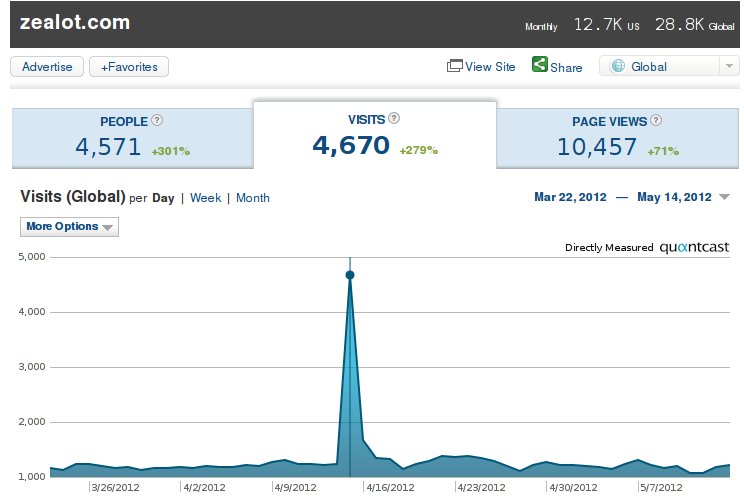
Task: Click the 4,000 y-axis label
Action: (x=32, y=312)
